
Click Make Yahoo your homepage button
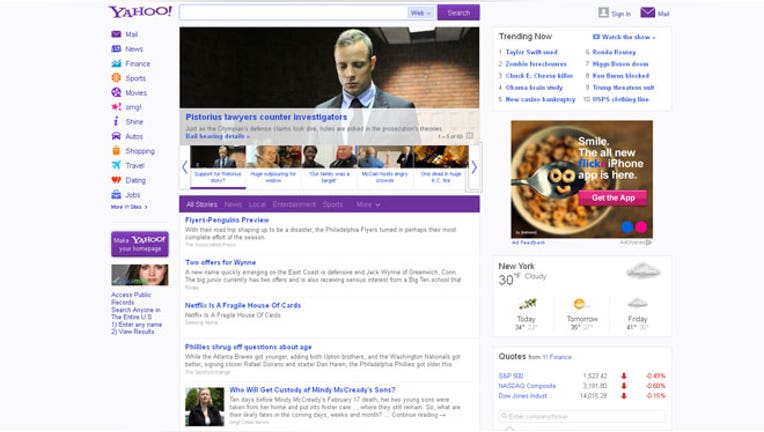tap(140, 244)
